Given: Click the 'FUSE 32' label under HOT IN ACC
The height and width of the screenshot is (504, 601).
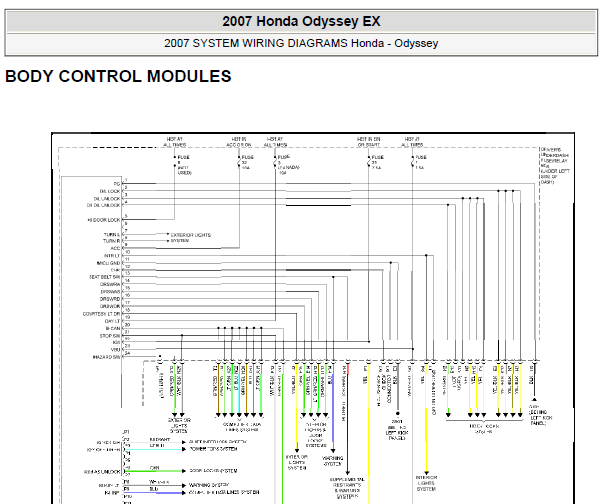Looking at the screenshot, I should [x=248, y=163].
